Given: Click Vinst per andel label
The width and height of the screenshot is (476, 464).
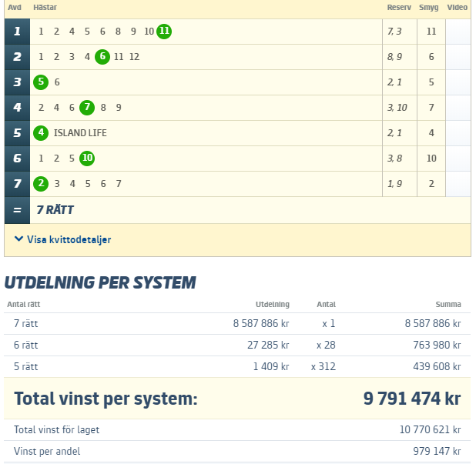Looking at the screenshot, I should 47,451.
